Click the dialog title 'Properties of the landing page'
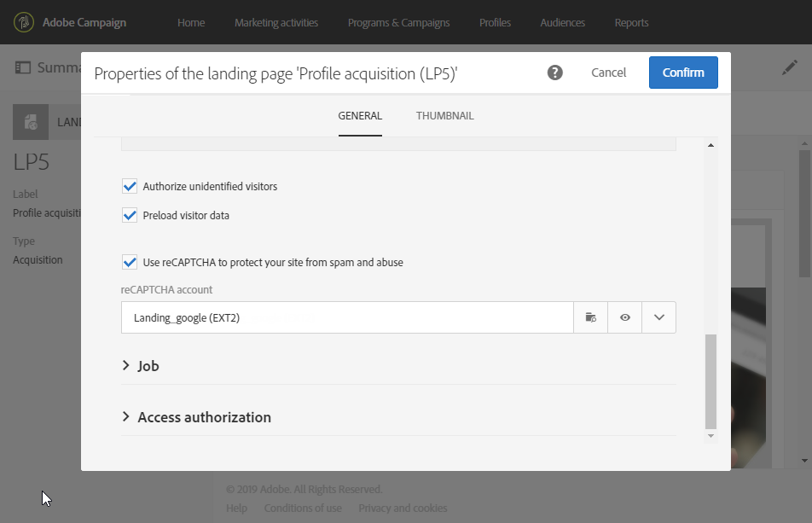Image resolution: width=812 pixels, height=523 pixels. coord(276,73)
